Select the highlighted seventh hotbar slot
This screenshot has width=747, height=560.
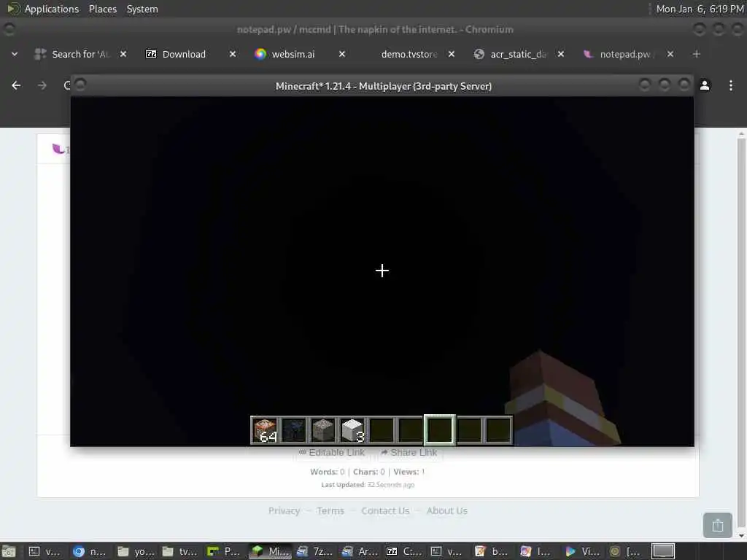[x=440, y=430]
